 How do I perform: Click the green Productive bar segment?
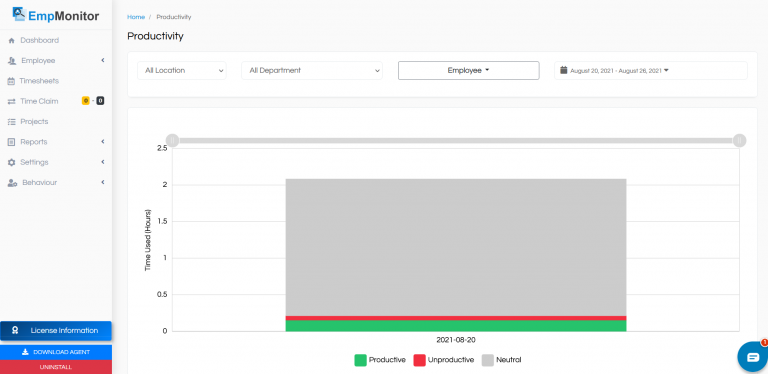tap(456, 326)
